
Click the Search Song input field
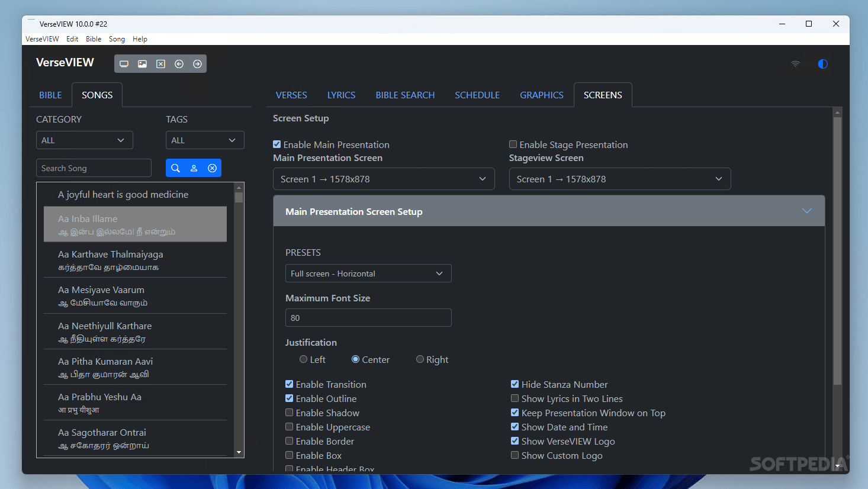pos(94,168)
